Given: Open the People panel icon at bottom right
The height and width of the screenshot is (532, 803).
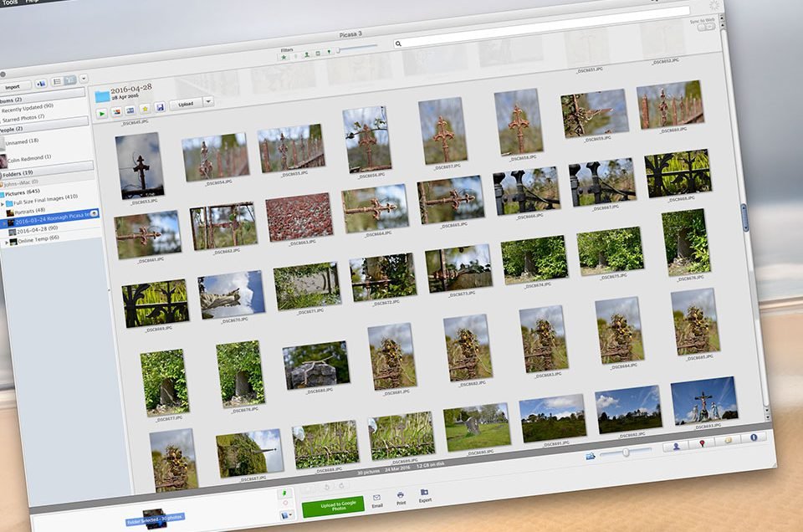Looking at the screenshot, I should [x=676, y=446].
